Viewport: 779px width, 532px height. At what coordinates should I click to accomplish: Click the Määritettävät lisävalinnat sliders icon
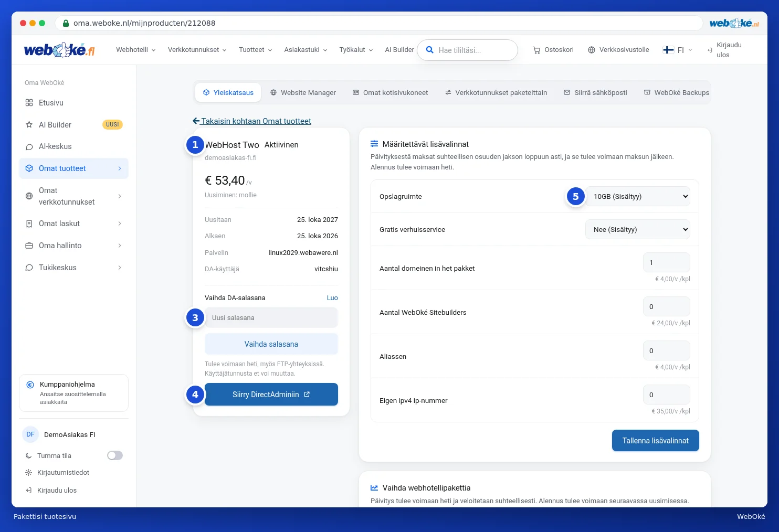click(374, 144)
